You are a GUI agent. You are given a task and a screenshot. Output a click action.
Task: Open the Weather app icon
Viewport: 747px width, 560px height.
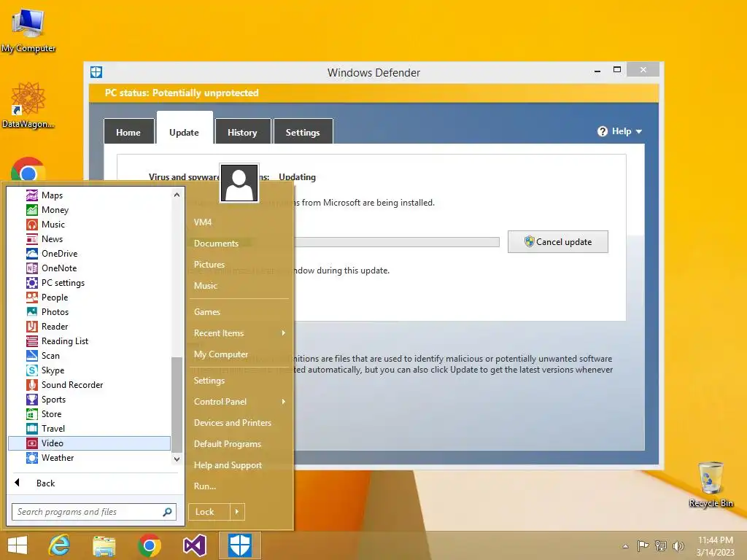point(32,458)
